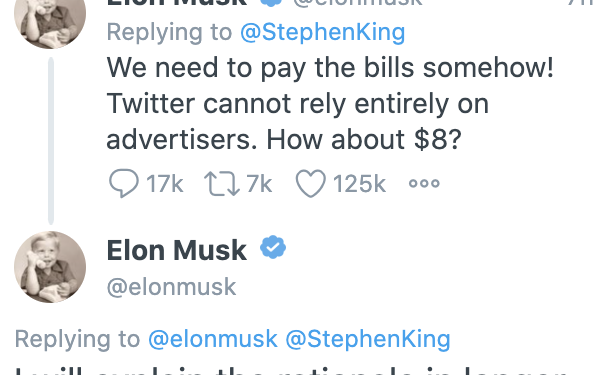Click the 125k likes count
The height and width of the screenshot is (375, 614).
click(359, 183)
